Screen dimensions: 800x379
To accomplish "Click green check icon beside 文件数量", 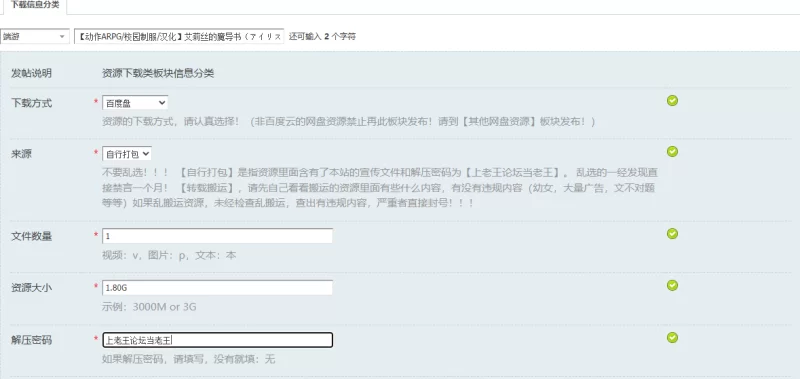I will point(672,234).
